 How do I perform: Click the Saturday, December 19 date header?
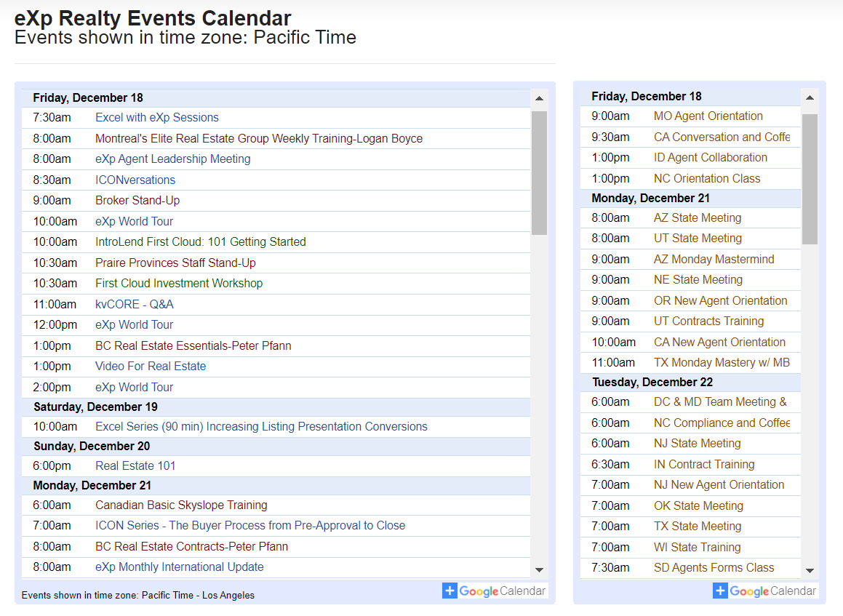point(96,407)
